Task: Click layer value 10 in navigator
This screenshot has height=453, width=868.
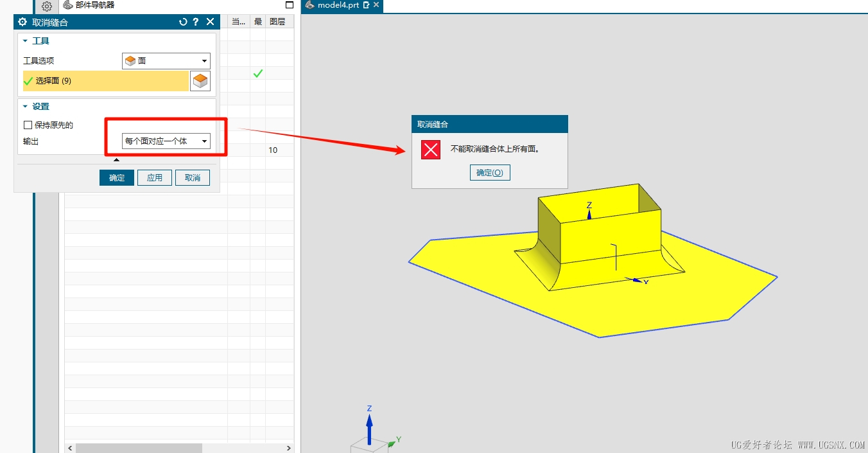Action: point(273,150)
